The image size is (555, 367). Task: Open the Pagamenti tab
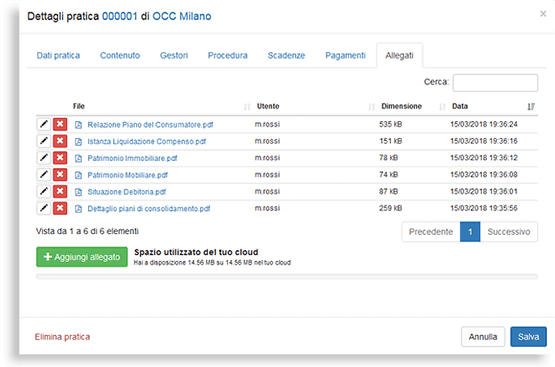click(345, 56)
